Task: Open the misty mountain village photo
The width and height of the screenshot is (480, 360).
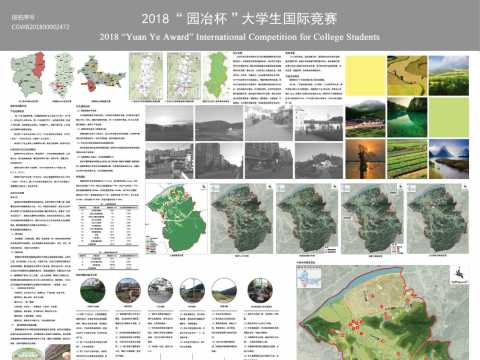Action: 365,117
